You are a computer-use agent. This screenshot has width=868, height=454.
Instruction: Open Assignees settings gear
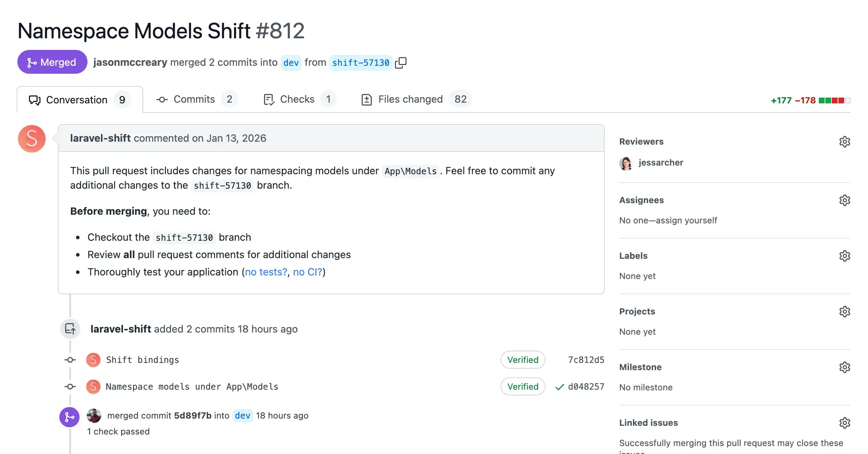pyautogui.click(x=845, y=200)
